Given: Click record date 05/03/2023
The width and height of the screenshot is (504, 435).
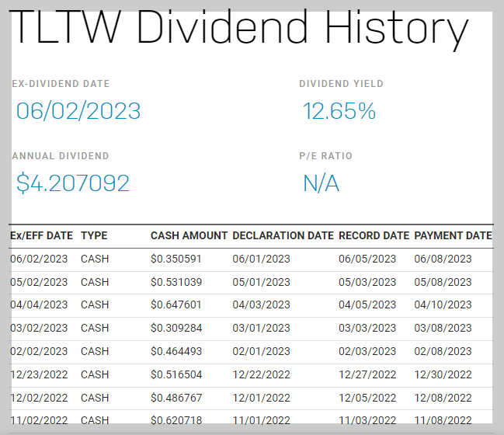Looking at the screenshot, I should tap(367, 282).
